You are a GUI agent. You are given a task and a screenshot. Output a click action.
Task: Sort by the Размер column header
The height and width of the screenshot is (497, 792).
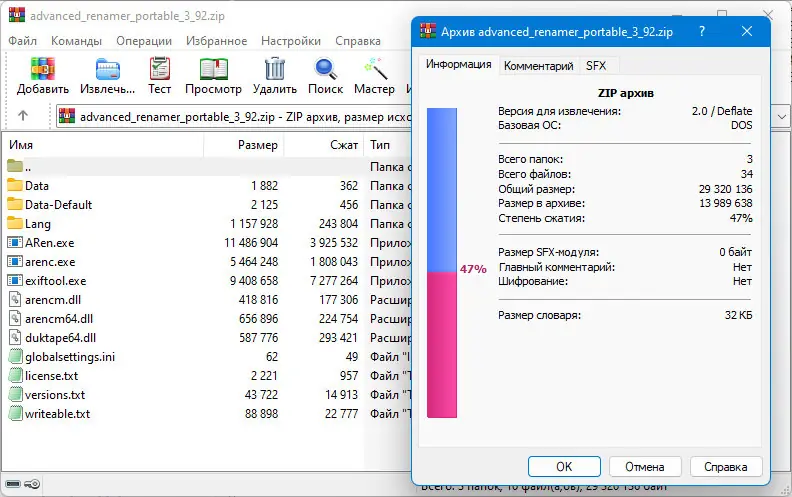[x=244, y=145]
